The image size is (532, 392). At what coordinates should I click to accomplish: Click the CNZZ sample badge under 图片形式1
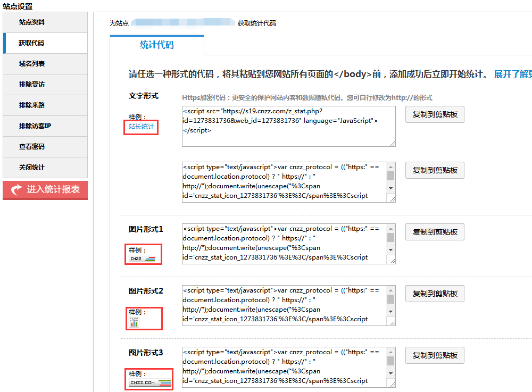[142, 259]
